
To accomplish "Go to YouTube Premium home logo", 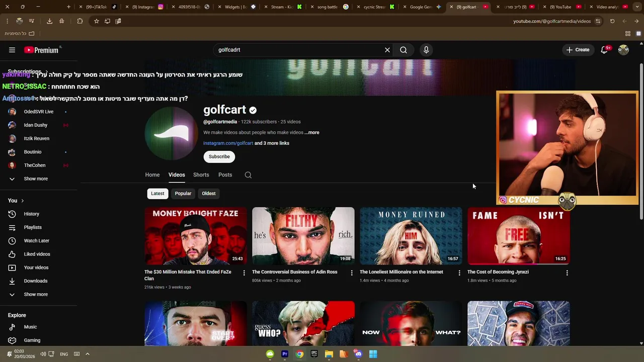I will coord(41,50).
